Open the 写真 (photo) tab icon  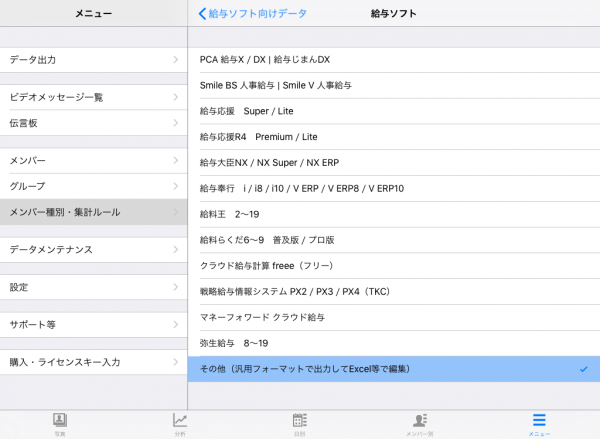[59, 421]
